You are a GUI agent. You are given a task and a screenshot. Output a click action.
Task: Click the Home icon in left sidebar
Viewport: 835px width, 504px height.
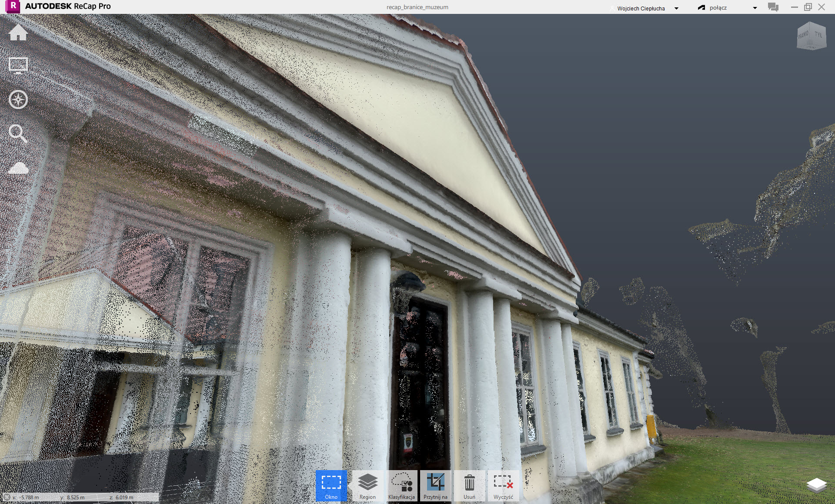click(x=18, y=33)
